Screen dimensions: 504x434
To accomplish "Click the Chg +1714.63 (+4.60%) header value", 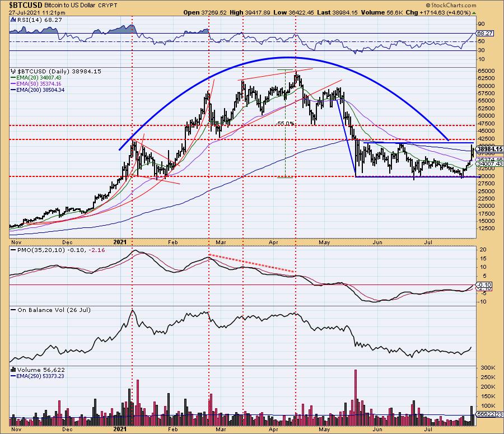I will 438,12.
